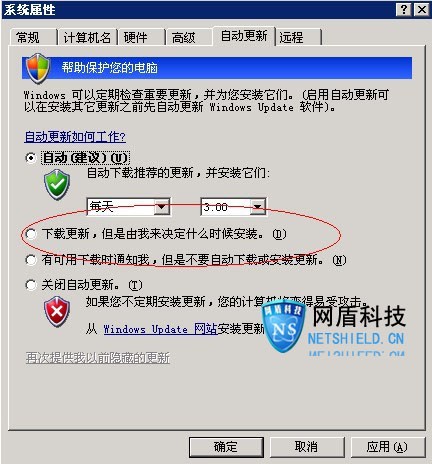The image size is (432, 464).
Task: Open the 高级 tab
Action: (x=183, y=37)
